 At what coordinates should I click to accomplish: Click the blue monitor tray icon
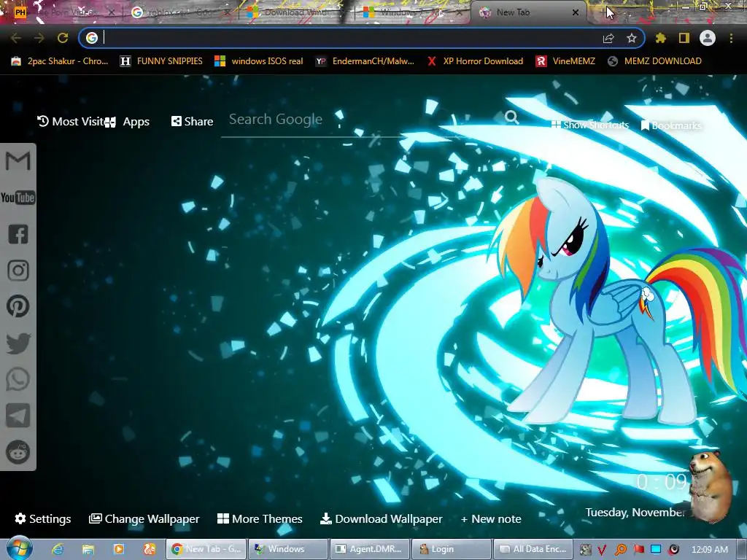[656, 550]
